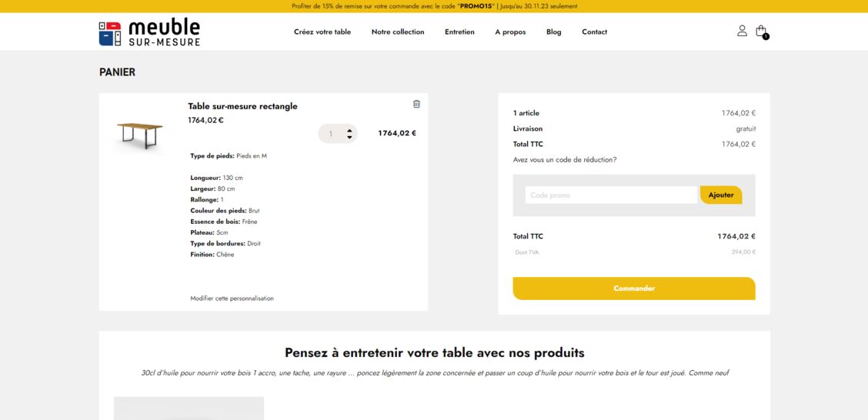Open the Table sur-mesure rectangle title link
This screenshot has width=868, height=420.
click(242, 106)
